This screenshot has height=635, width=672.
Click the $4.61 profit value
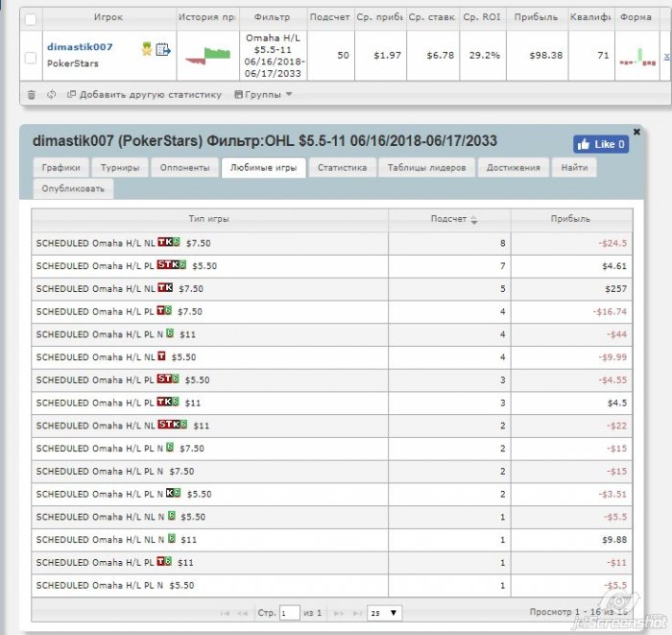614,266
